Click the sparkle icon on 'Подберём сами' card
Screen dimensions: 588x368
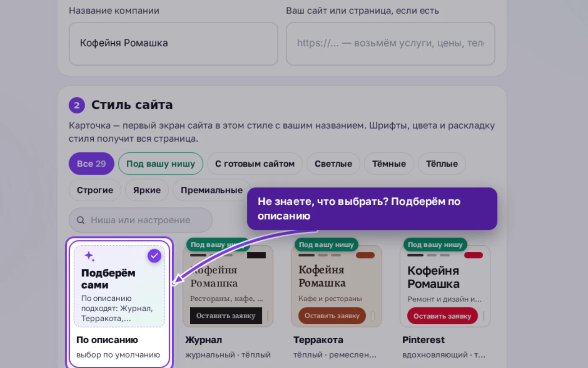pyautogui.click(x=89, y=256)
